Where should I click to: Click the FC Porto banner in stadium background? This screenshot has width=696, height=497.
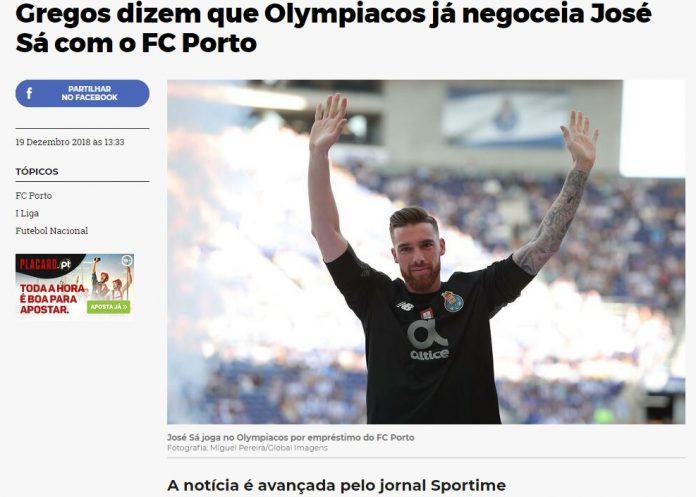(506, 117)
